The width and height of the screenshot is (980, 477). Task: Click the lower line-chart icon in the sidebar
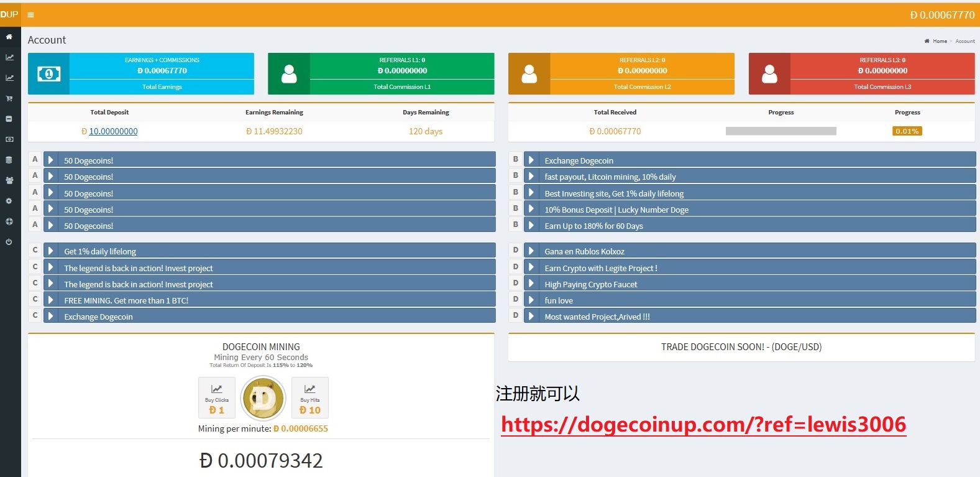[9, 78]
